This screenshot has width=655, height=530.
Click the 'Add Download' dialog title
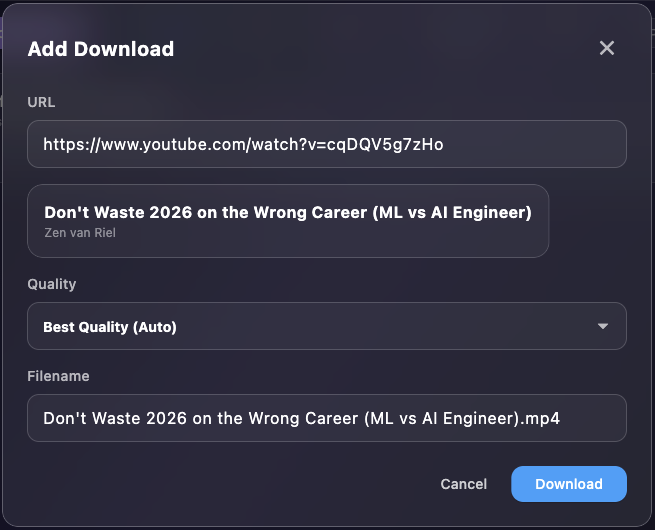(x=100, y=49)
